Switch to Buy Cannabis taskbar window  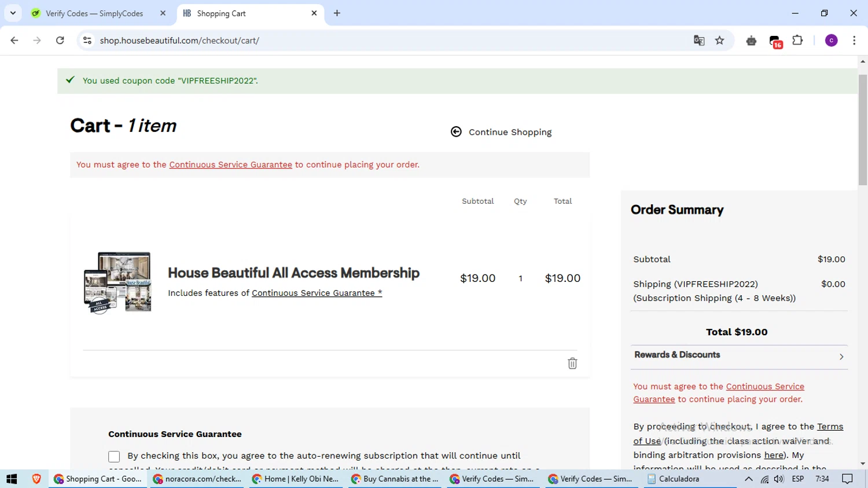click(x=395, y=479)
